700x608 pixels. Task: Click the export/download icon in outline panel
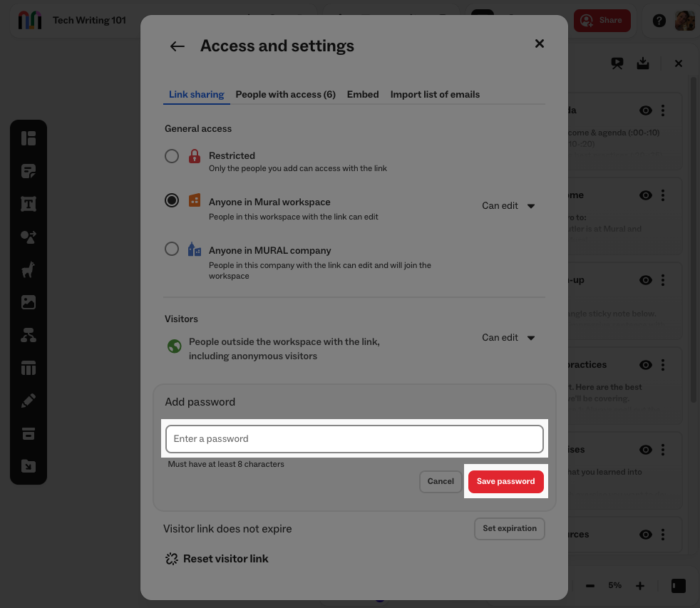coord(642,63)
